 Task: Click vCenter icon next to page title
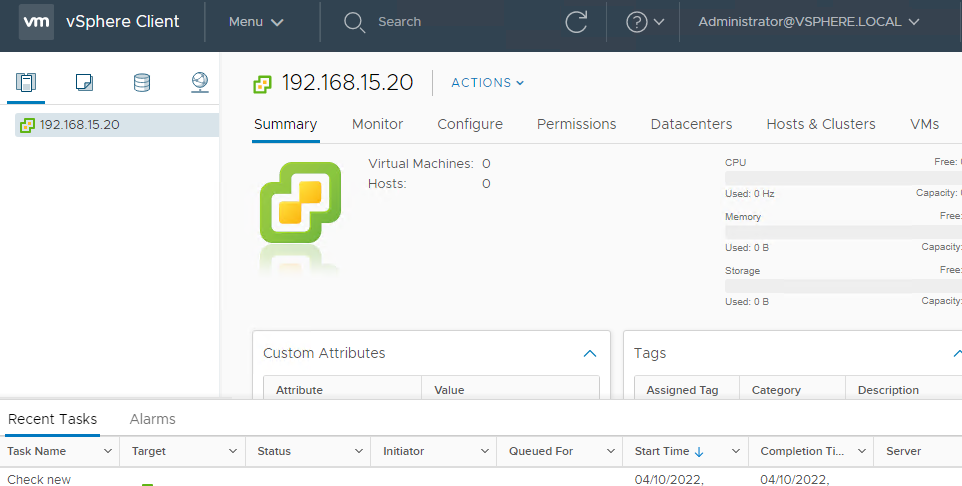(x=262, y=84)
